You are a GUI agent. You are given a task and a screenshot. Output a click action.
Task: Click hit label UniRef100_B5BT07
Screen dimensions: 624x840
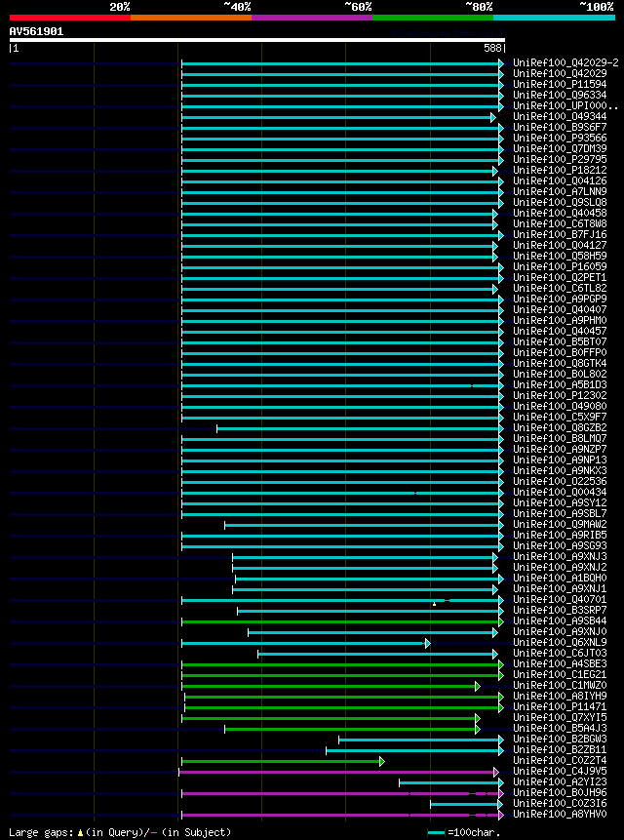click(560, 341)
